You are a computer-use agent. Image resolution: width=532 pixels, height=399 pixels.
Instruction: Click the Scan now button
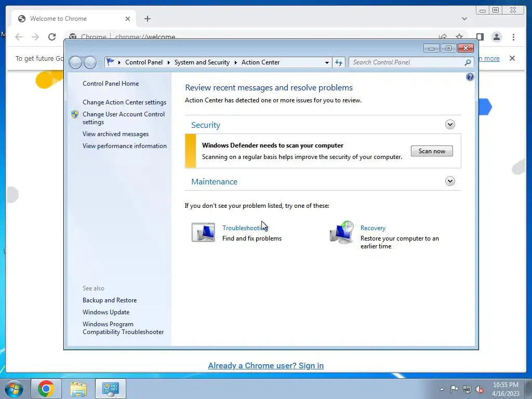tap(432, 151)
